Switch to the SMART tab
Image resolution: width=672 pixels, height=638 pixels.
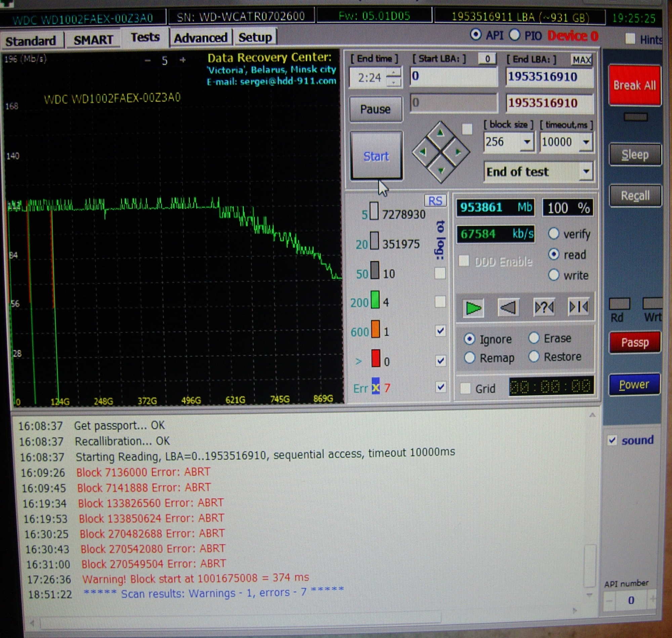(x=93, y=40)
